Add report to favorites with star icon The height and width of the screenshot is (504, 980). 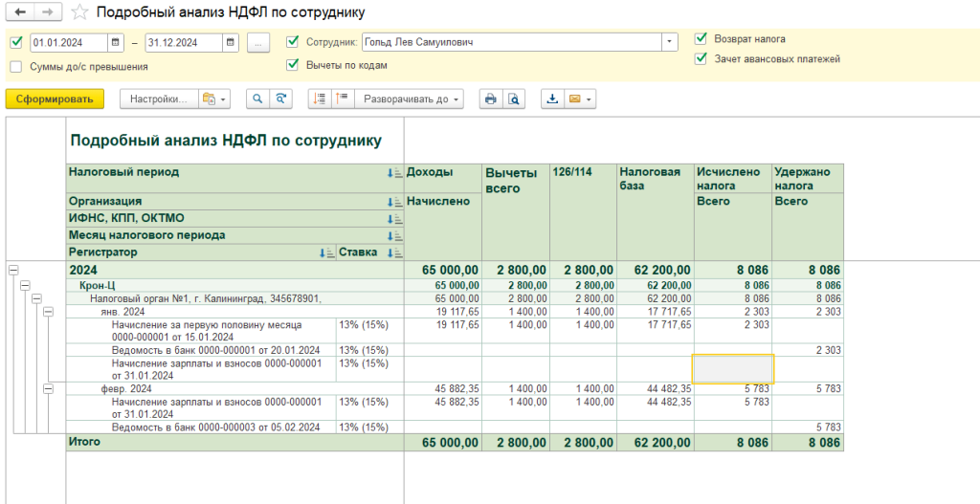click(80, 12)
